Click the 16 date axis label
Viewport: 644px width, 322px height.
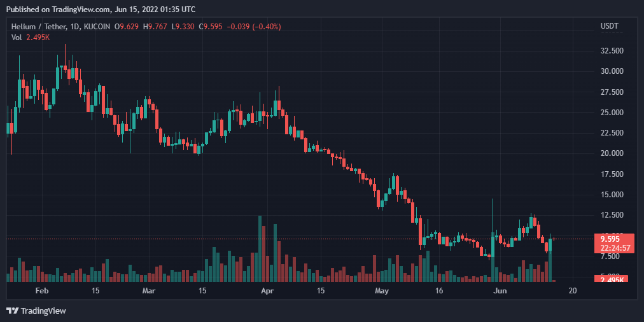pyautogui.click(x=439, y=291)
